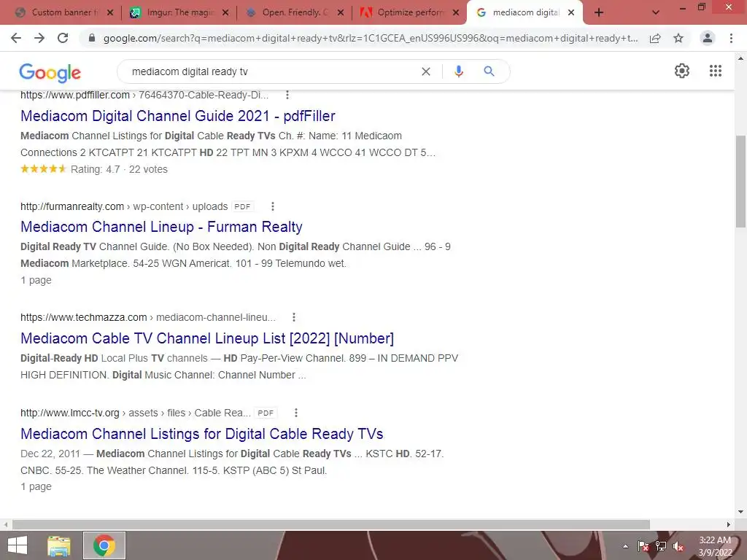Show hidden system tray icons

tap(625, 546)
